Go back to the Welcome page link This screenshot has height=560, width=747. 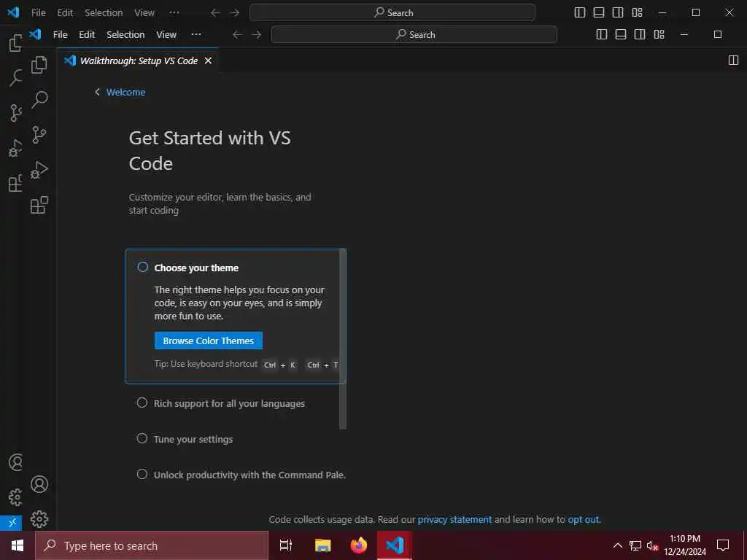point(125,92)
